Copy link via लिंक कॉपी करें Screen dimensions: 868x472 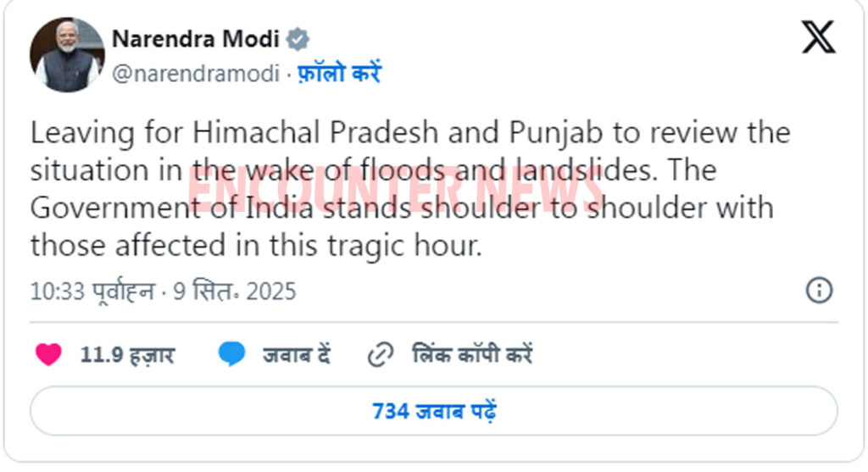click(x=471, y=354)
